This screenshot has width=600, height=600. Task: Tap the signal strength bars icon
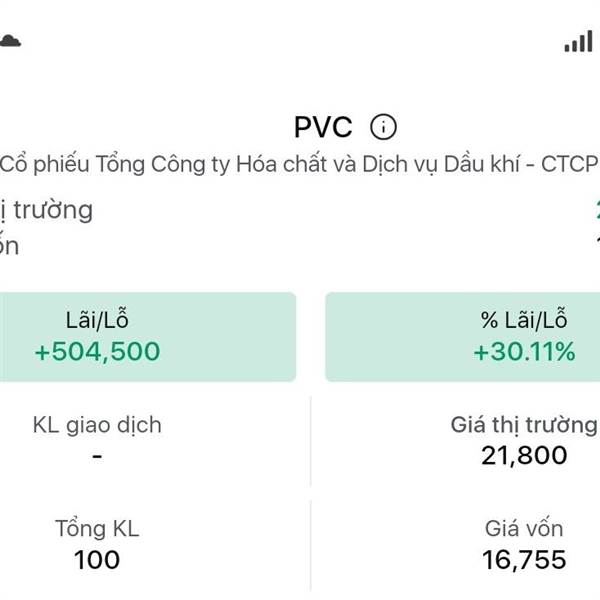578,41
